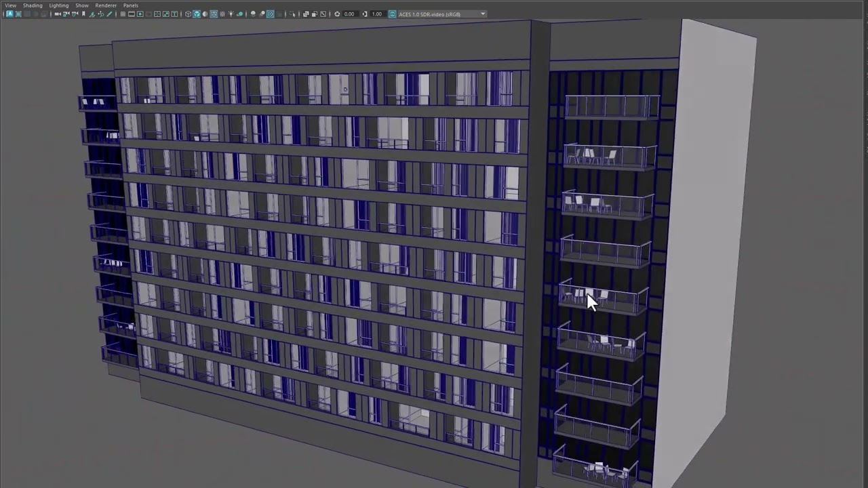
Task: Toggle Motion Blur in viewport
Action: point(262,14)
